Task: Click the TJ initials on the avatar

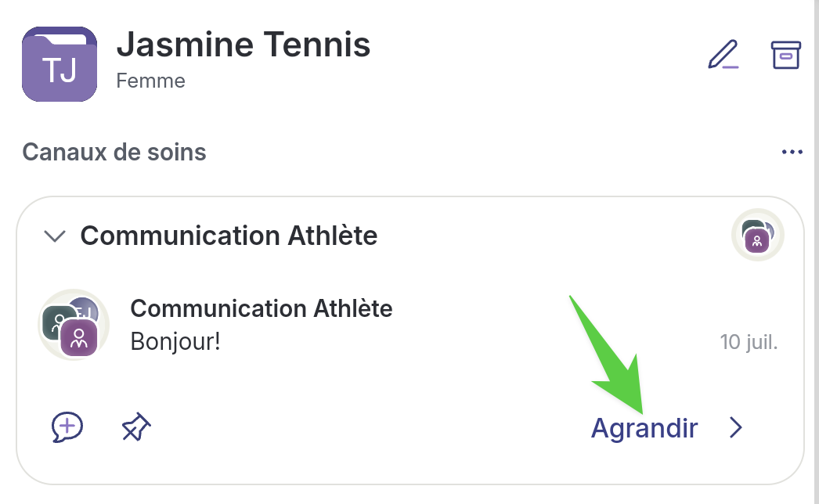Action: [x=60, y=70]
